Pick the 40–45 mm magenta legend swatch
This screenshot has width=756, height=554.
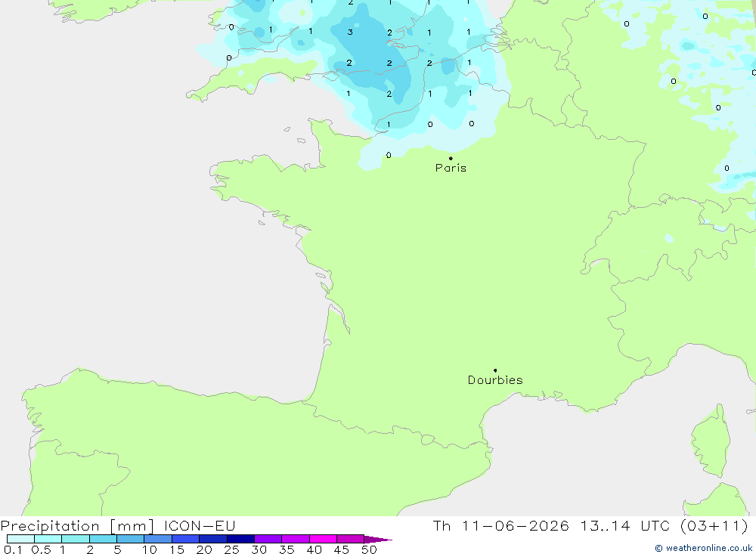323,539
